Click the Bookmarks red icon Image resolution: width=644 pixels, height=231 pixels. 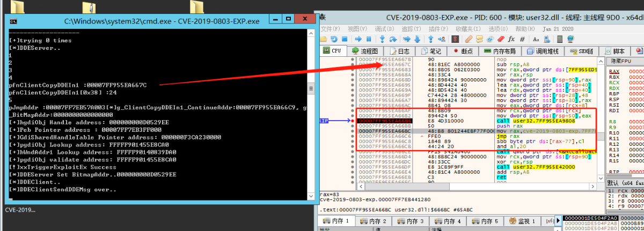click(x=500, y=39)
